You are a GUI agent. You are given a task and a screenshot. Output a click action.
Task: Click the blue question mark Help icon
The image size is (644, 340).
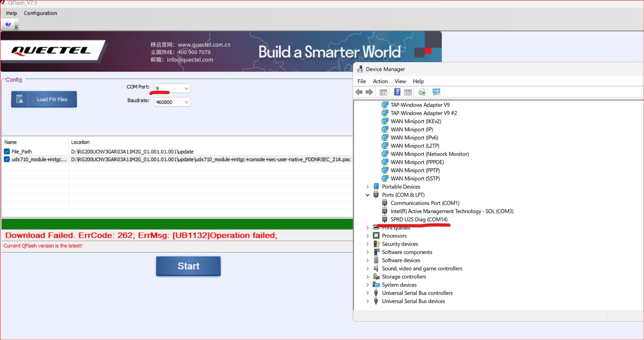397,92
